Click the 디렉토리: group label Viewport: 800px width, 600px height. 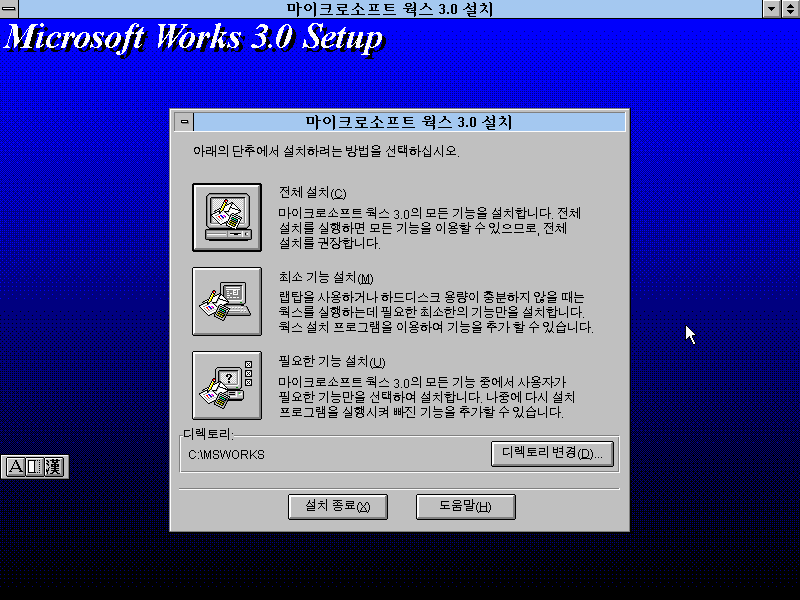pyautogui.click(x=208, y=434)
